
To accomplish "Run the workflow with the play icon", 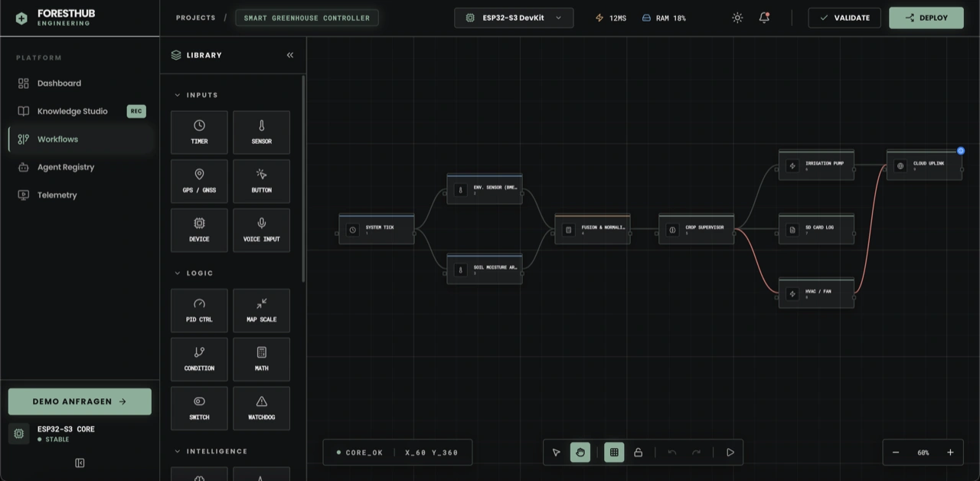I will click(730, 452).
